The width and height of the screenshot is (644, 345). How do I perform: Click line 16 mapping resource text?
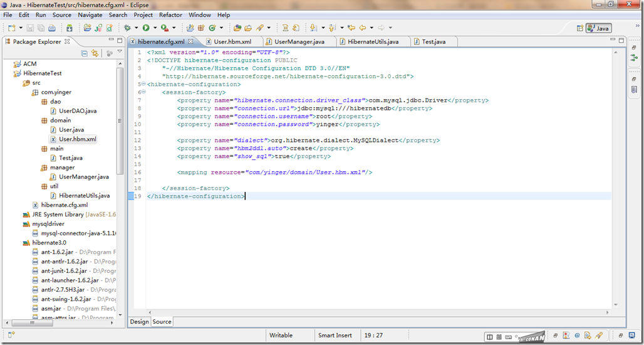(275, 172)
